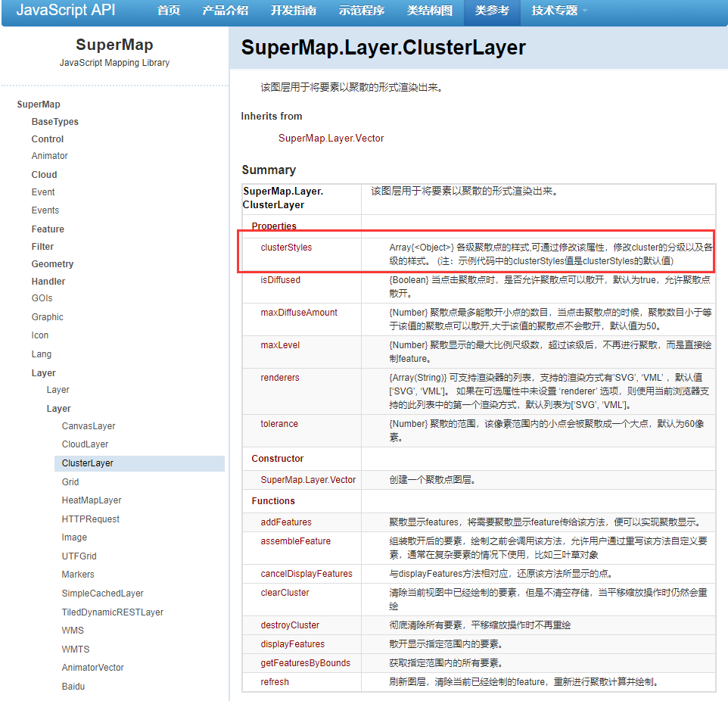The image size is (728, 701).
Task: Open the maxDiffuseAmount property link
Action: tap(299, 313)
